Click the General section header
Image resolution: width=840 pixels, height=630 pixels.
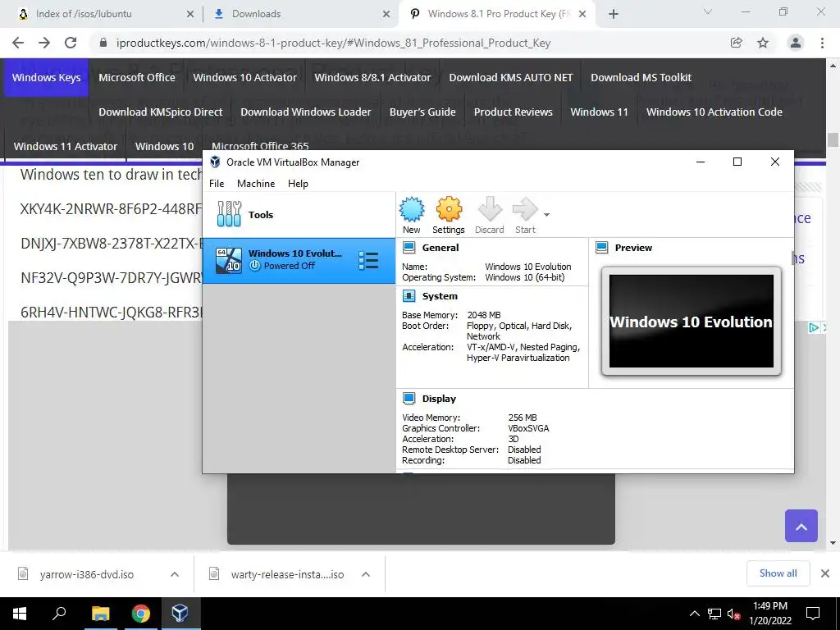[440, 248]
